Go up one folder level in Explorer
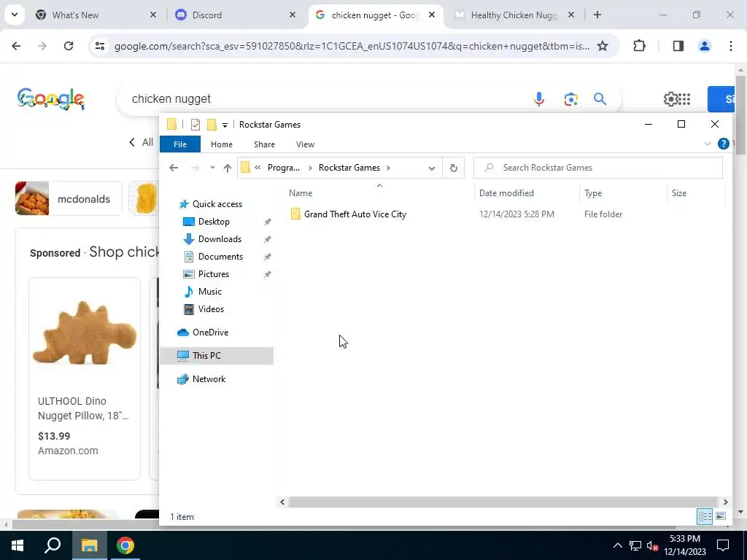Image resolution: width=747 pixels, height=560 pixels. pos(228,168)
